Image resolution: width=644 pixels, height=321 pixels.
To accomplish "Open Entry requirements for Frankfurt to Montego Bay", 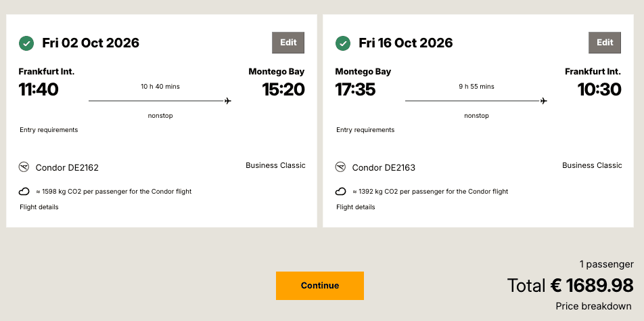I will click(49, 130).
